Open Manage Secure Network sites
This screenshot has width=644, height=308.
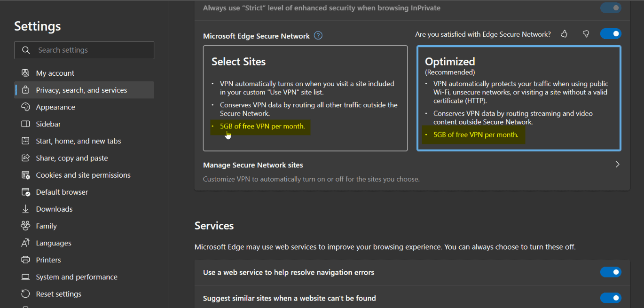(x=412, y=172)
